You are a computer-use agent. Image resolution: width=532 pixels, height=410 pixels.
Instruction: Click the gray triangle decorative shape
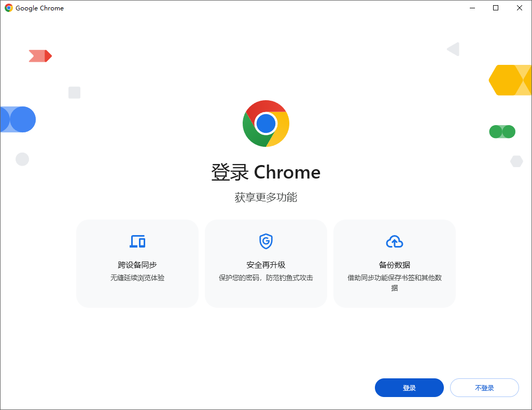(x=453, y=49)
